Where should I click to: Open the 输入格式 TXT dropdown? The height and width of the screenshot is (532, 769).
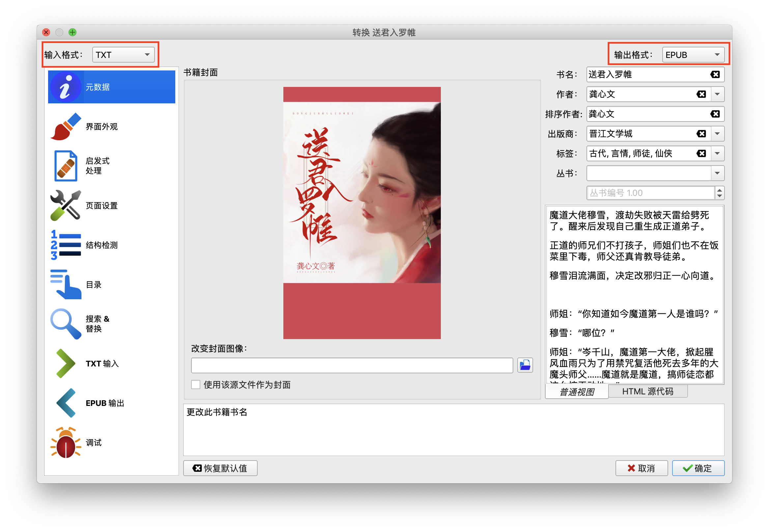(123, 55)
